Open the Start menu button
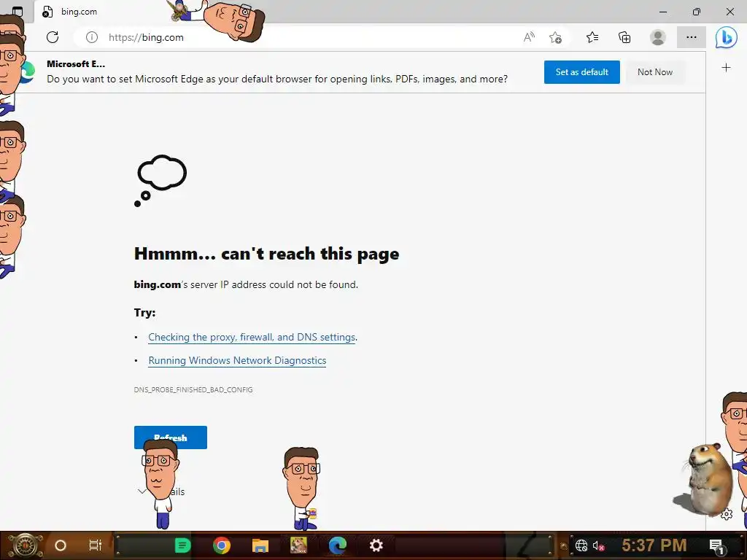 coord(24,545)
